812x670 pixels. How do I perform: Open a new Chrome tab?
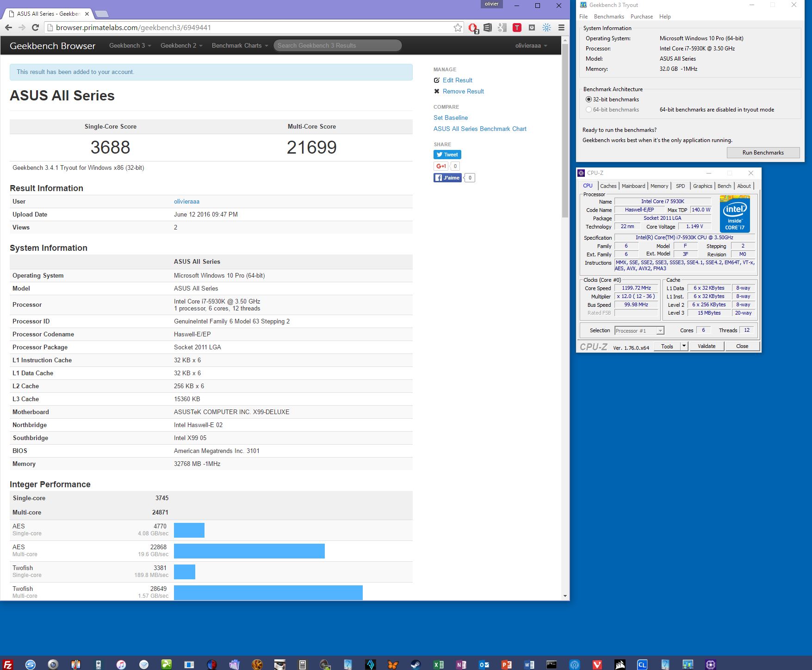[x=101, y=13]
